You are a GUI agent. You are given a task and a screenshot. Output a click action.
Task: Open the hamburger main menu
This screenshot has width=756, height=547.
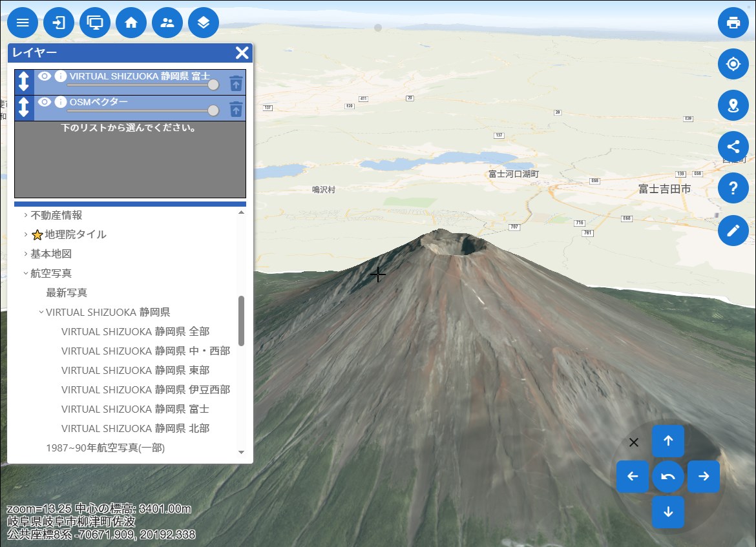pyautogui.click(x=23, y=23)
